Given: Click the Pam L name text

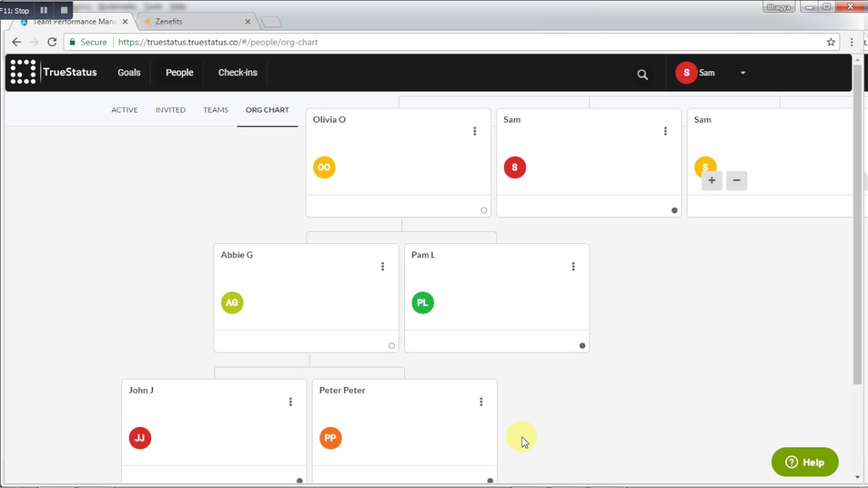Looking at the screenshot, I should (x=423, y=255).
